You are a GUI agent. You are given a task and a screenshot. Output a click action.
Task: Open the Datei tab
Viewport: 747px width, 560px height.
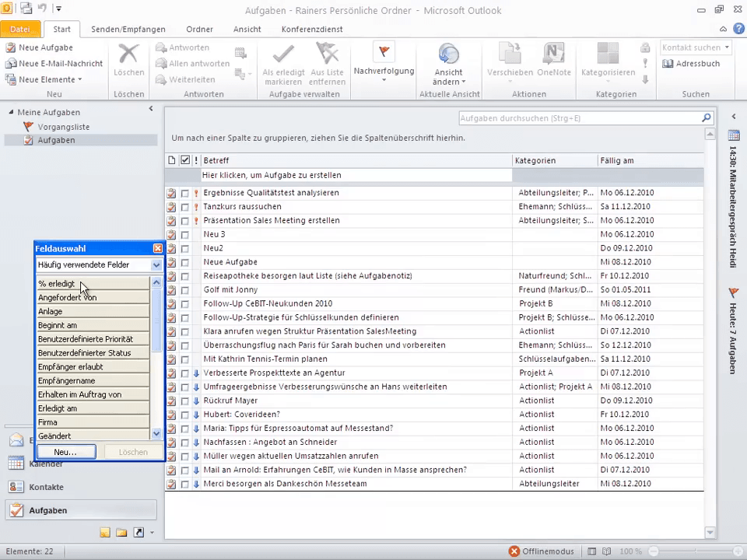tap(20, 29)
